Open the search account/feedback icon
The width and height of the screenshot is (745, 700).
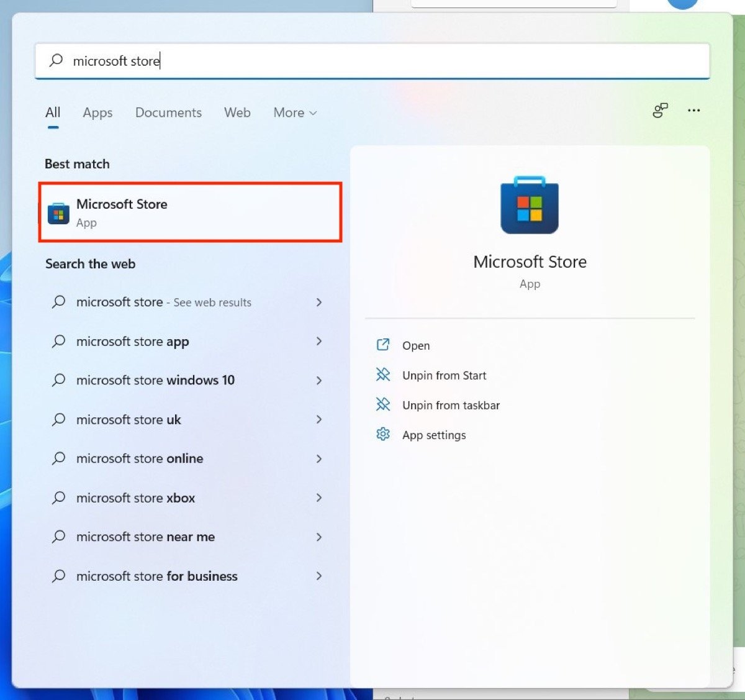(x=660, y=111)
